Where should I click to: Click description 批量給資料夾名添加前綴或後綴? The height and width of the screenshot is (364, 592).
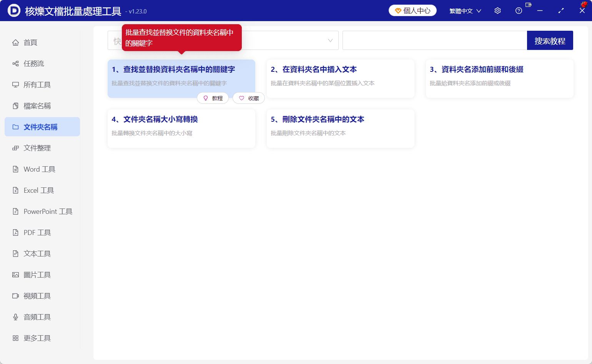pos(470,83)
